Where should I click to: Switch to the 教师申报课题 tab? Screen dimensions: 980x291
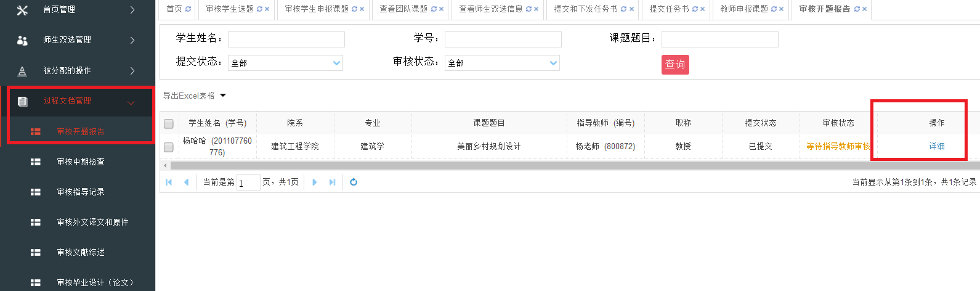click(x=743, y=9)
